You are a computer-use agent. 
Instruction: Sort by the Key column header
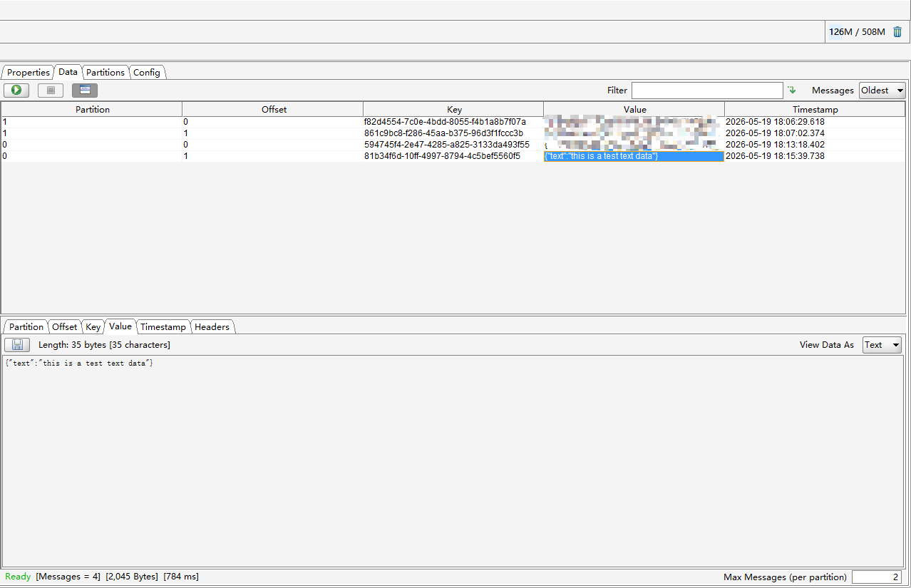[x=454, y=110]
